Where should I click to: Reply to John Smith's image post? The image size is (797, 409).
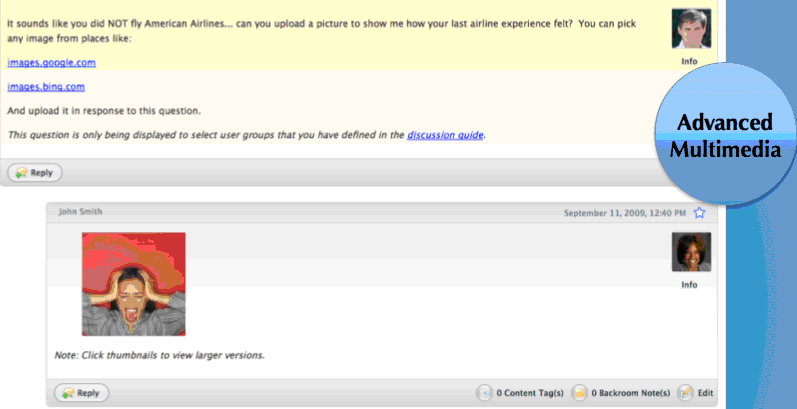click(x=81, y=393)
